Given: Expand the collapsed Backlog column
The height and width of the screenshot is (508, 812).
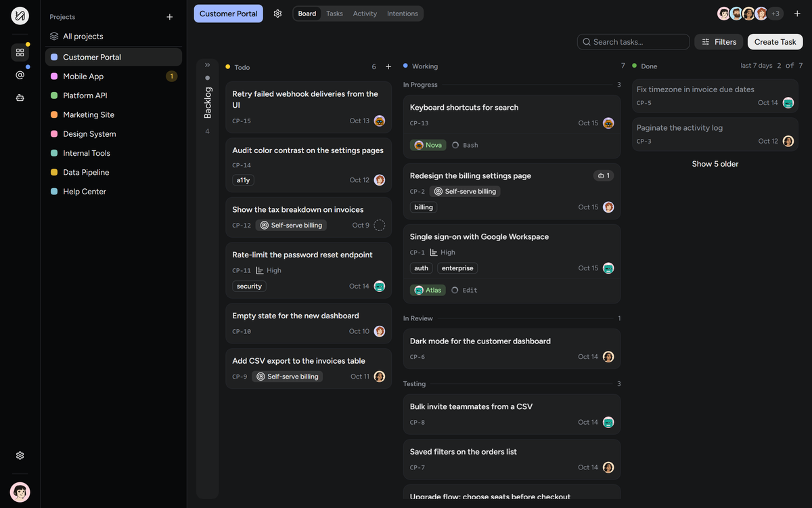Looking at the screenshot, I should tap(207, 65).
